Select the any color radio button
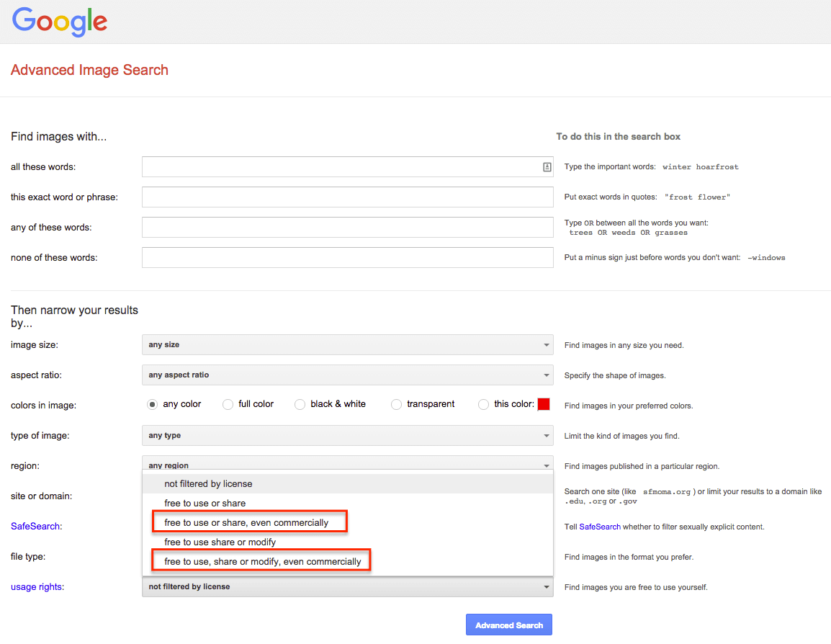 [x=152, y=404]
